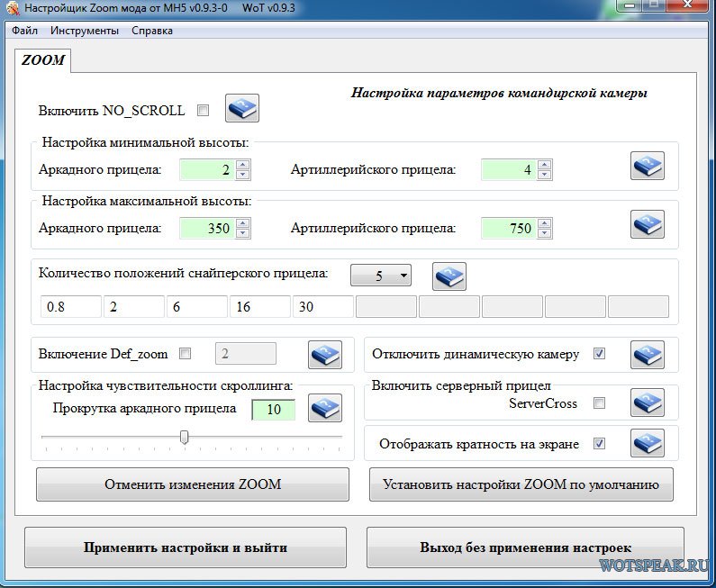Decrease artillery maximum height with down arrow
Viewport: 716px width, 588px height.
coord(544,233)
